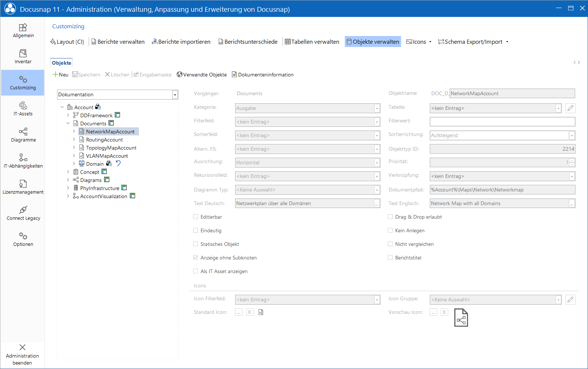Open the Icons toolbar menu
Screen dimensions: 588x369
(419, 42)
